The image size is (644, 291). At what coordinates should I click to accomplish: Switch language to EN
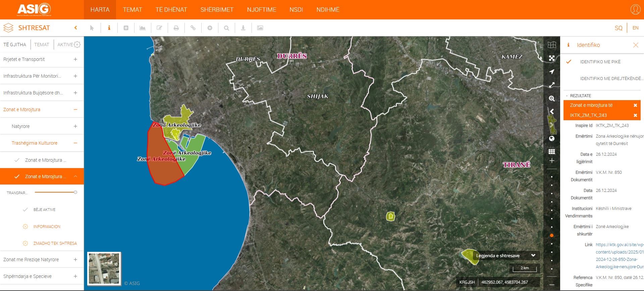click(635, 28)
